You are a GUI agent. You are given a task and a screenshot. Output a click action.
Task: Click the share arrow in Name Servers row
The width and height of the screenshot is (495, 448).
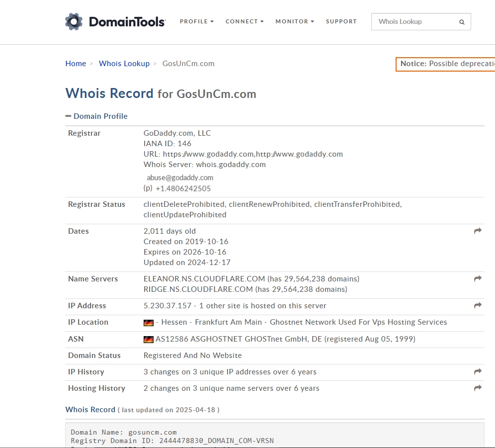point(478,278)
